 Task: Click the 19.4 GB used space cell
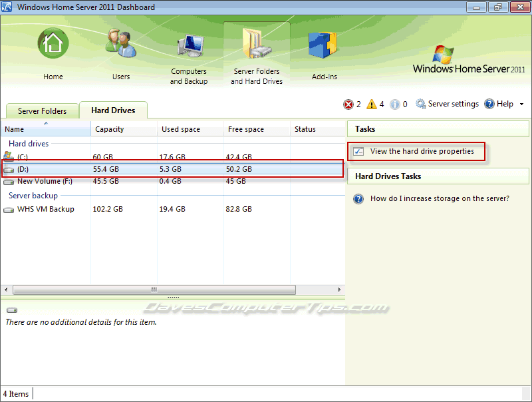coord(172,209)
